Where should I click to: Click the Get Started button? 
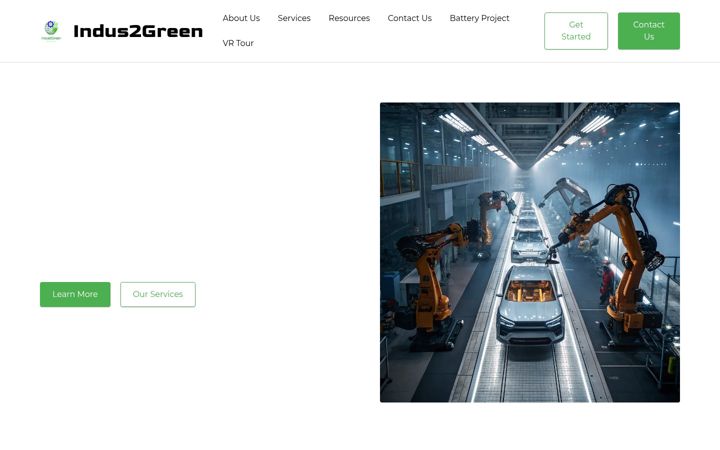tap(576, 31)
